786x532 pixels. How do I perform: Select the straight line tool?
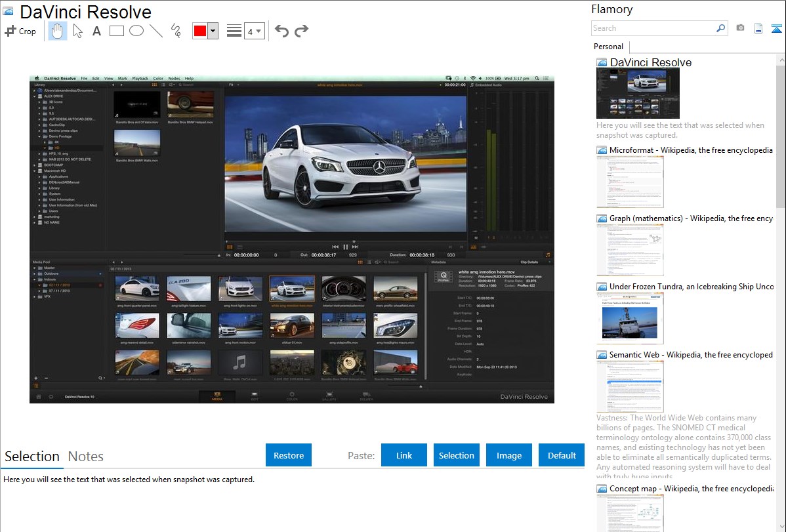point(156,31)
